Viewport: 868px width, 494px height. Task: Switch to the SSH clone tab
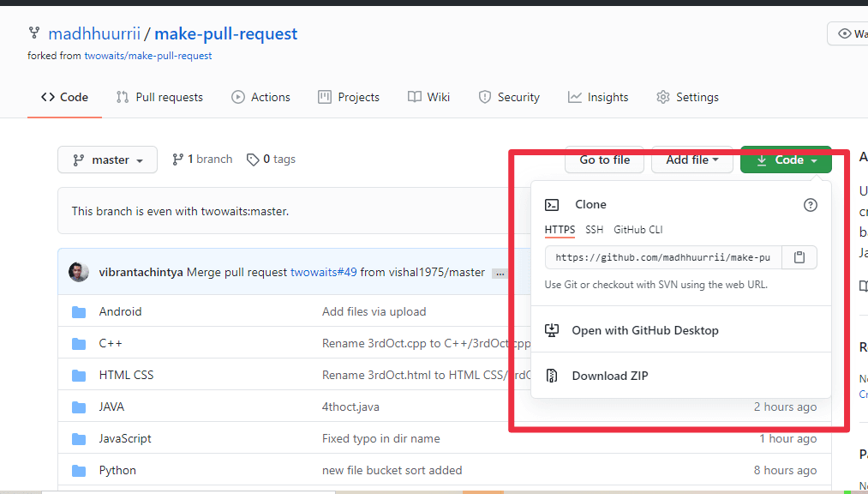(594, 230)
